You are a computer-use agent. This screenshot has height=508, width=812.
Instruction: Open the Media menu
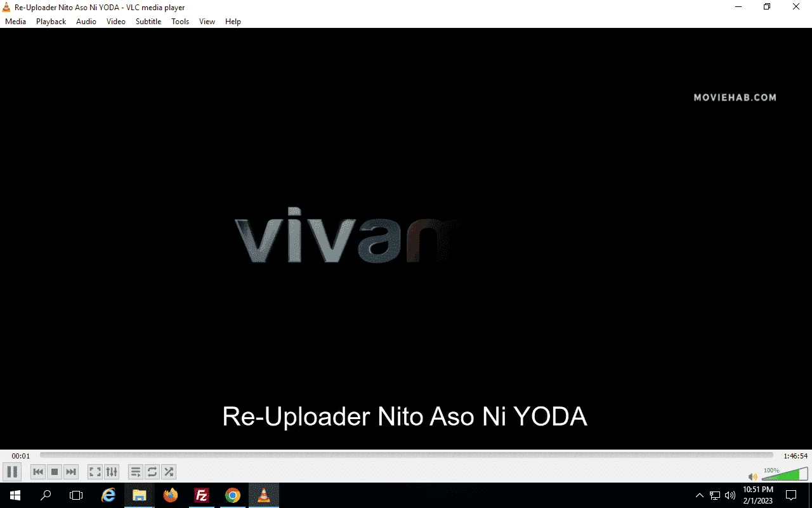click(16, 21)
